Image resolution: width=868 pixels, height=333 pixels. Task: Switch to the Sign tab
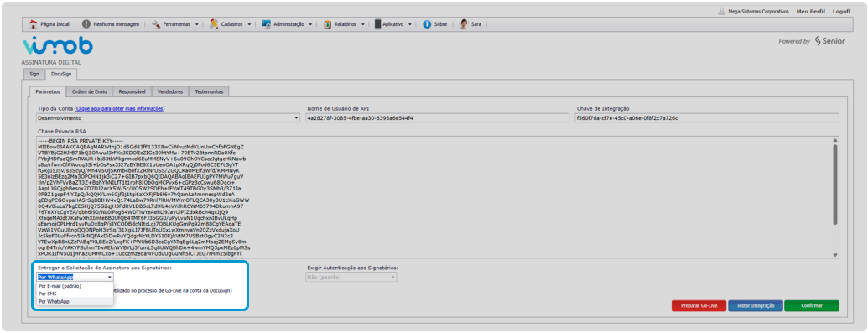pyautogui.click(x=34, y=75)
